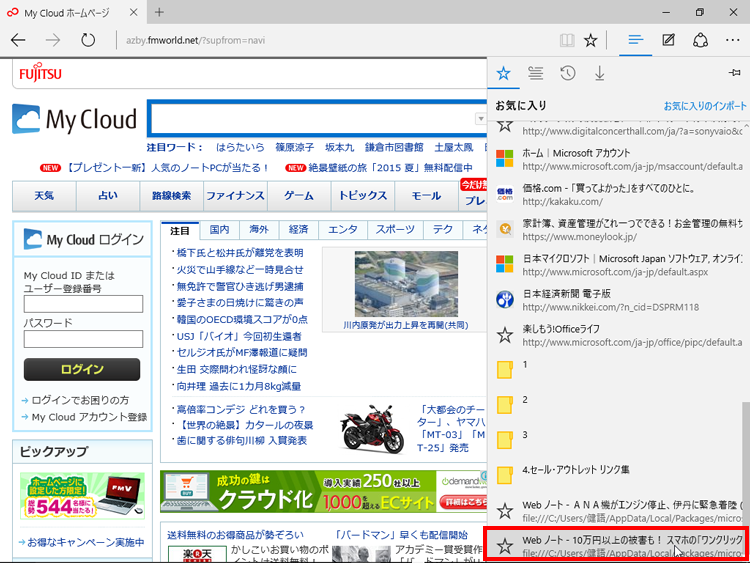Open a new tab with plus button
Image resolution: width=750 pixels, height=563 pixels.
pos(160,12)
